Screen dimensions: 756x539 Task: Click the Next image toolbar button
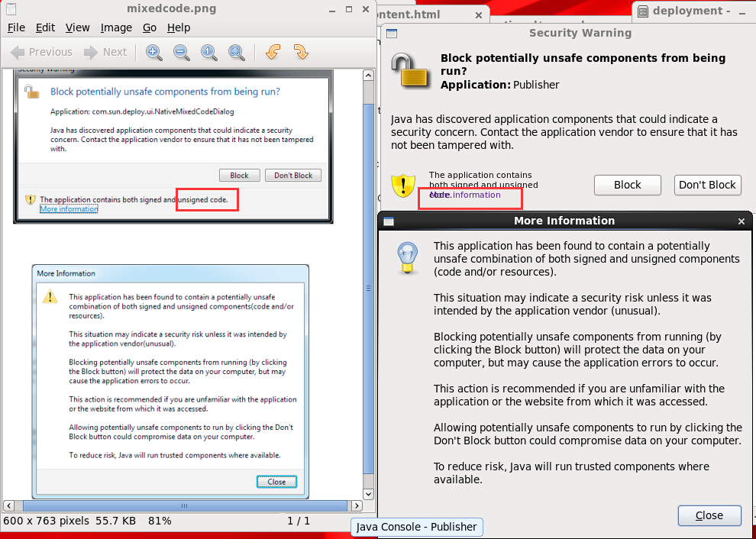pos(105,52)
